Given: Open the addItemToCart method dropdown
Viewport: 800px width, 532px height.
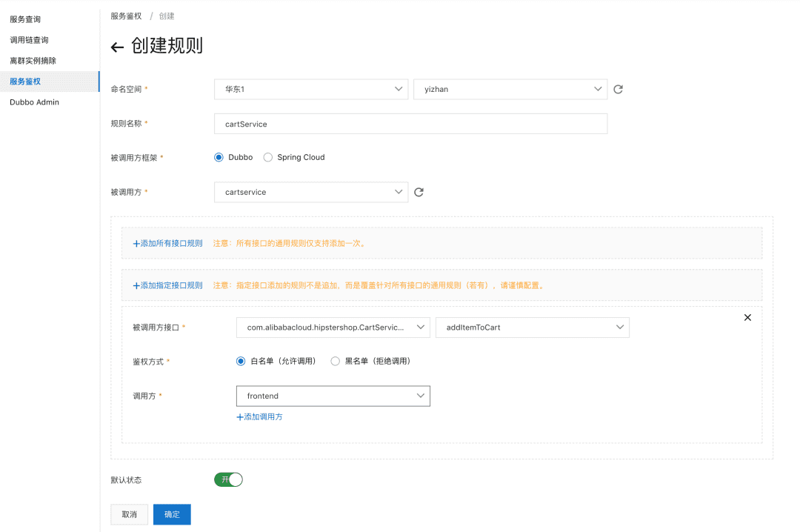Looking at the screenshot, I should click(x=532, y=327).
